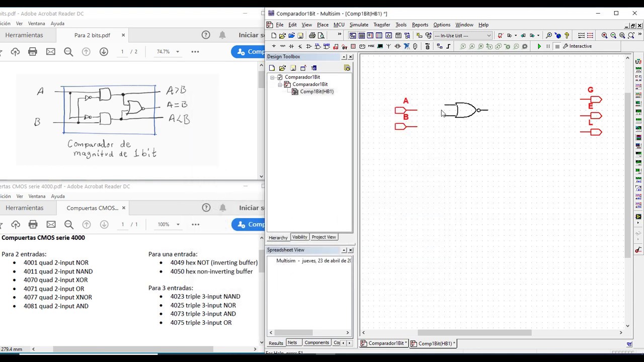The image size is (644, 362).
Task: Toggle the Comparador1Bit project checkbox
Action: point(280,77)
